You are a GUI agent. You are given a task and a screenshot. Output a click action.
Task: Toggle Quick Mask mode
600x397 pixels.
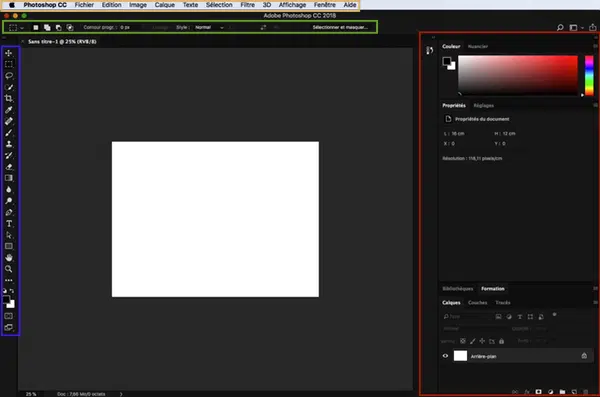[8, 316]
